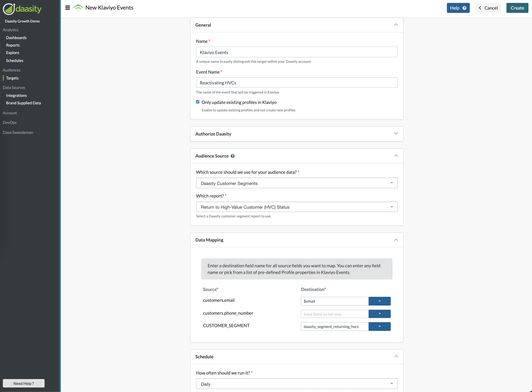Open the run frequency Daily dropdown
This screenshot has width=532, height=392.
[x=297, y=384]
